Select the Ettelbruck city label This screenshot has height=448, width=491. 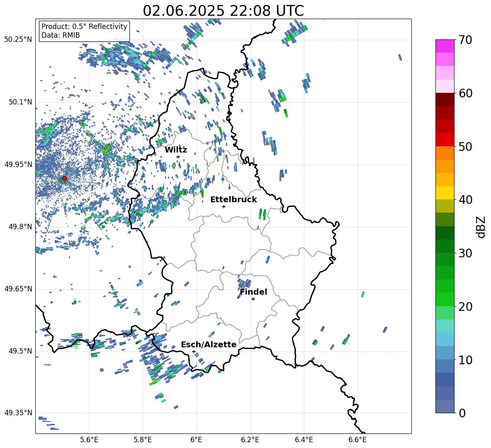[233, 200]
